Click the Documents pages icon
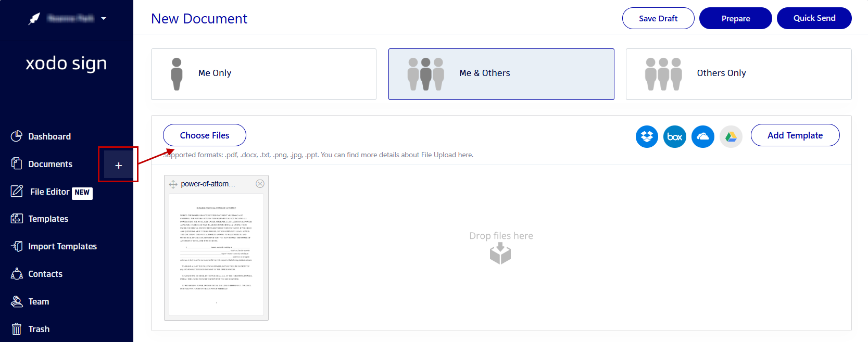This screenshot has height=342, width=868. [17, 163]
